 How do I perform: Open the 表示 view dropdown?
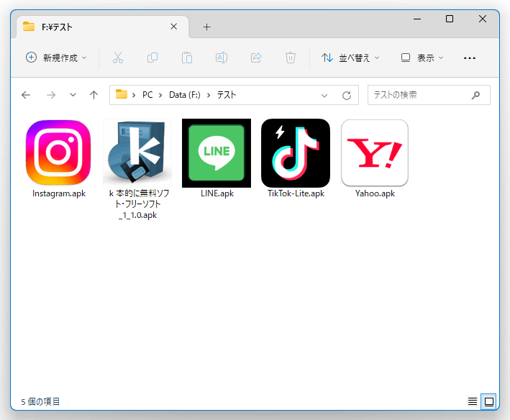(422, 58)
